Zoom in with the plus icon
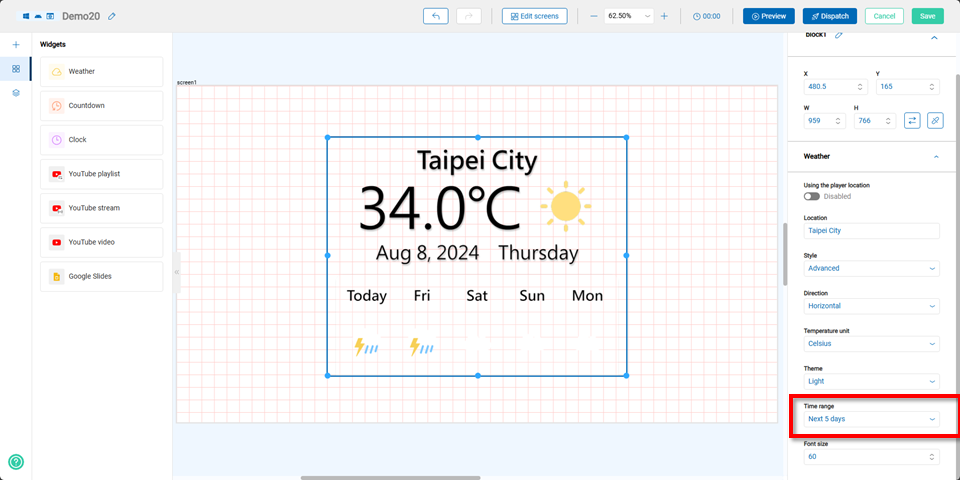Viewport: 960px width, 480px height. coord(664,16)
